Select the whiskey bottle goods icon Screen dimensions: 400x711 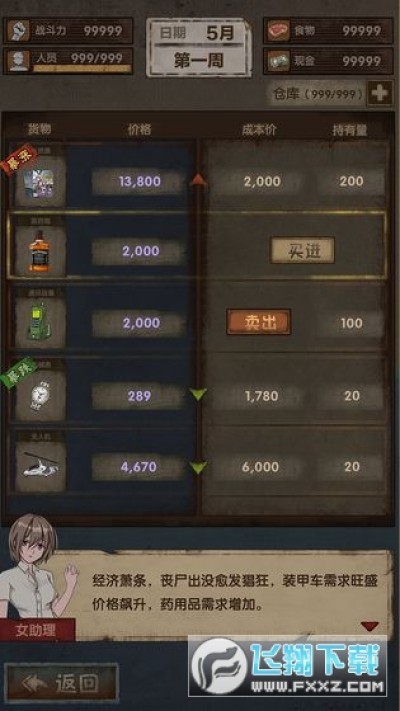pos(39,251)
